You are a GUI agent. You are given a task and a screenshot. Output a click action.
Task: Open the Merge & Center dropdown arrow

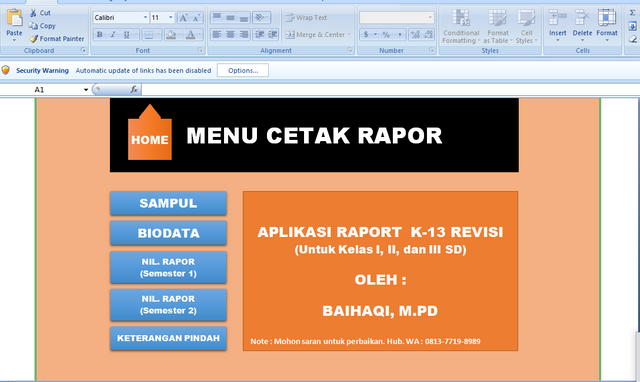pyautogui.click(x=349, y=35)
